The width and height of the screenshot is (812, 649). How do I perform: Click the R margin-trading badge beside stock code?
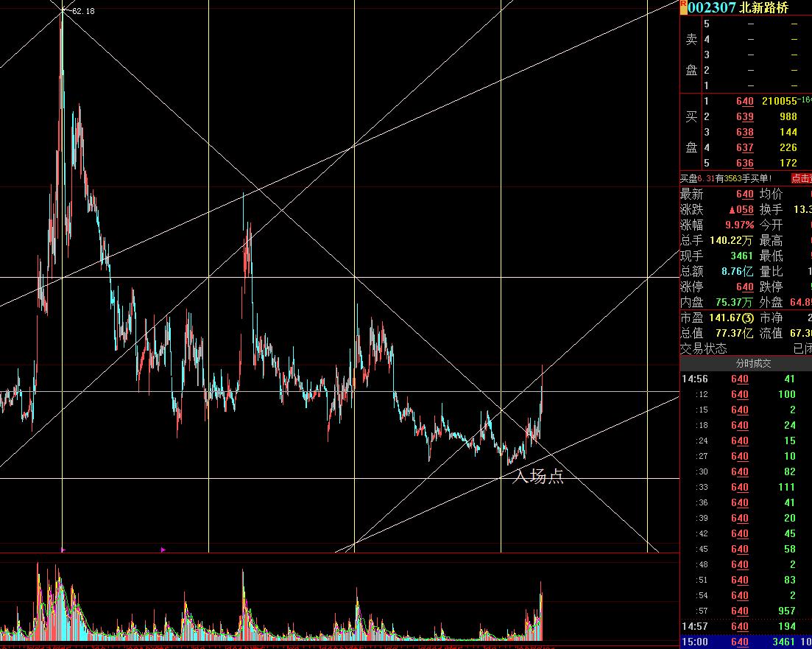[683, 7]
